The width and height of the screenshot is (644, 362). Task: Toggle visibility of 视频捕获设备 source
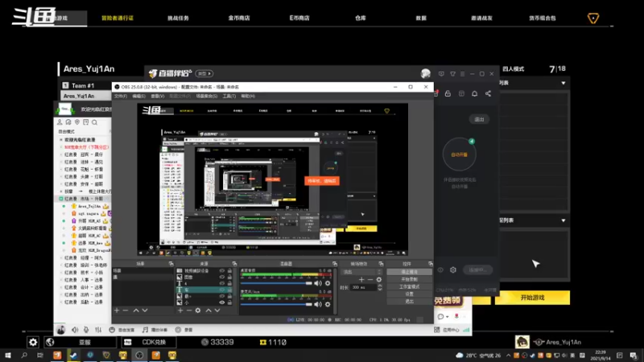[x=222, y=271]
